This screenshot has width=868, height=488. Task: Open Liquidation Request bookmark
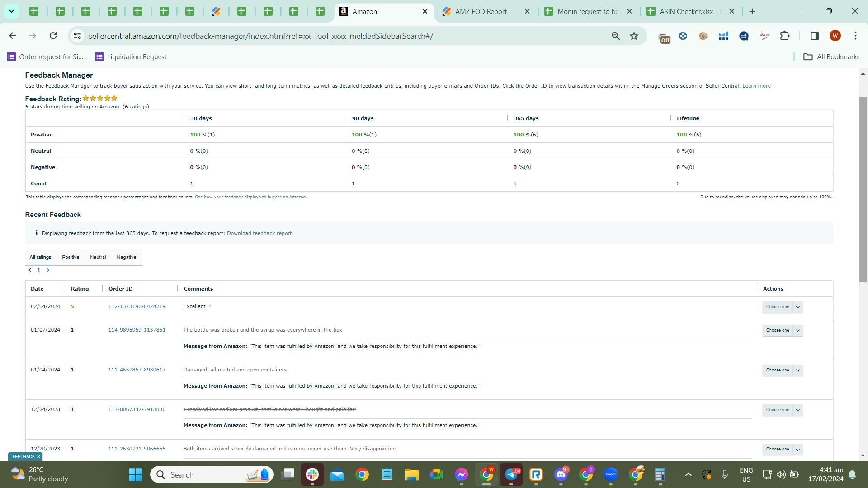point(131,57)
